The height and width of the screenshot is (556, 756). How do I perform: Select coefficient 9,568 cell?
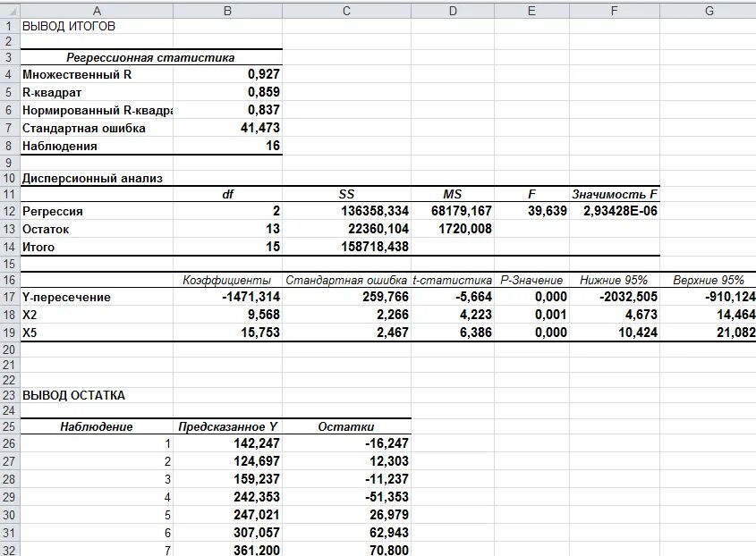click(x=227, y=315)
